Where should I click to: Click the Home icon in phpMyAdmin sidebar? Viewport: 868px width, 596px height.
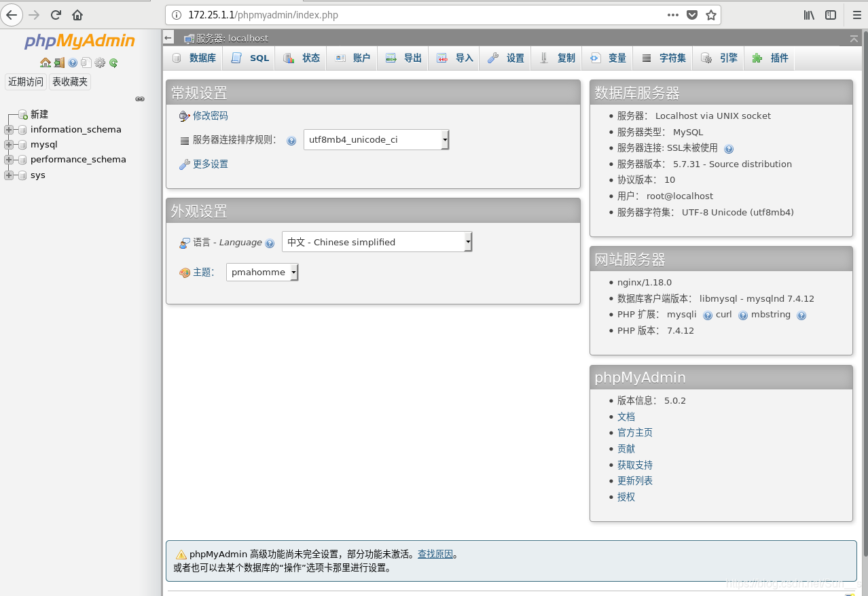(46, 63)
